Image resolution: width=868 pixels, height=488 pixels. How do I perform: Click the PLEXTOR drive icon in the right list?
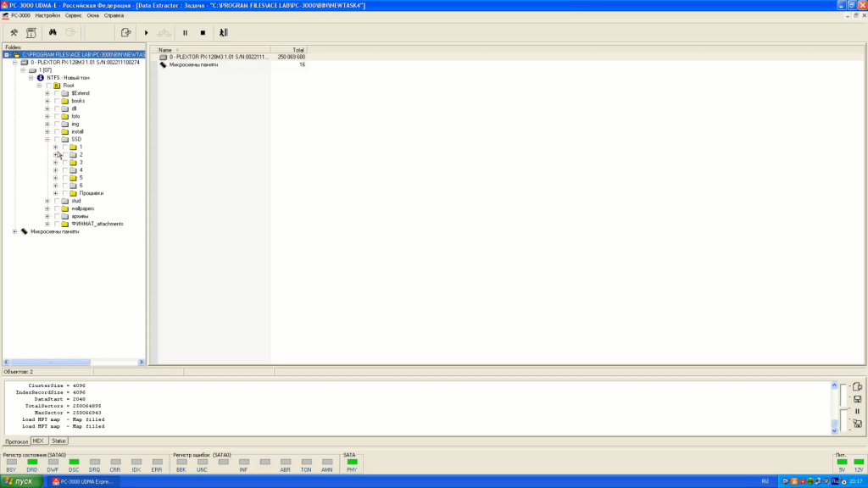coord(164,57)
